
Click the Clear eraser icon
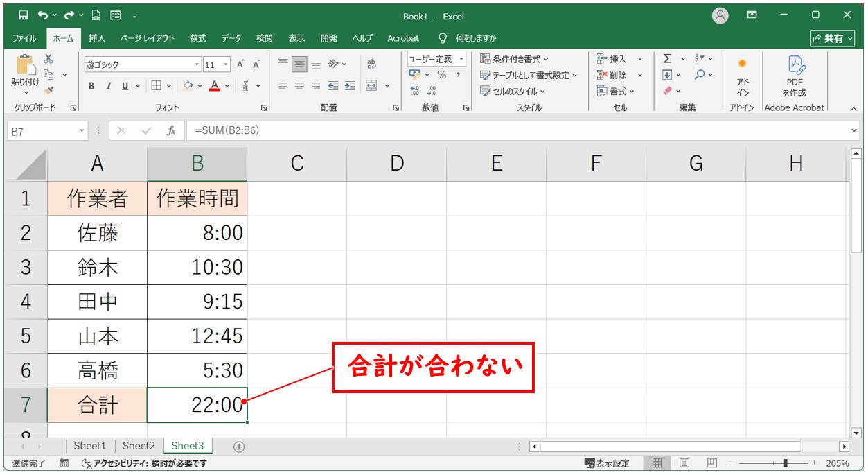pyautogui.click(x=668, y=91)
